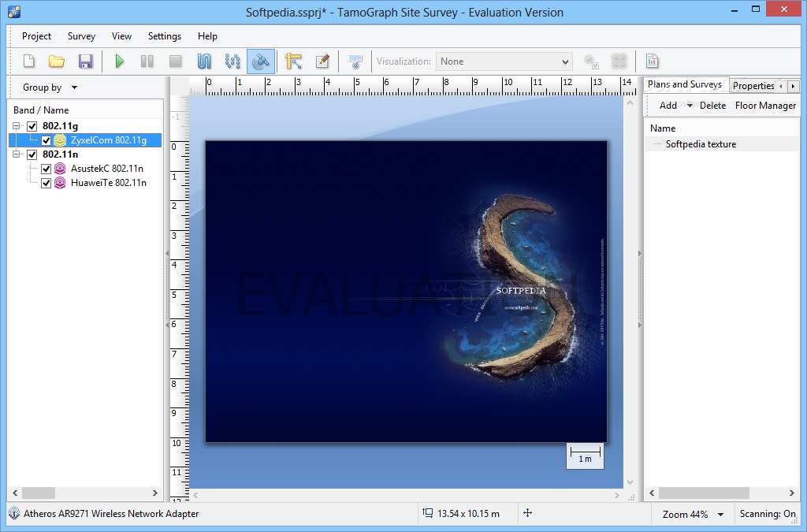Switch to the Properties tab
This screenshot has width=807, height=532.
(753, 86)
